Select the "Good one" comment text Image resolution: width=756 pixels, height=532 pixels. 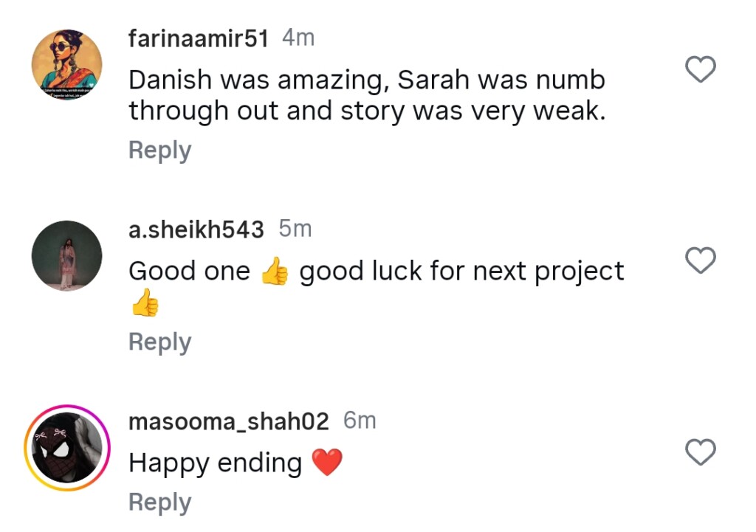pos(189,272)
